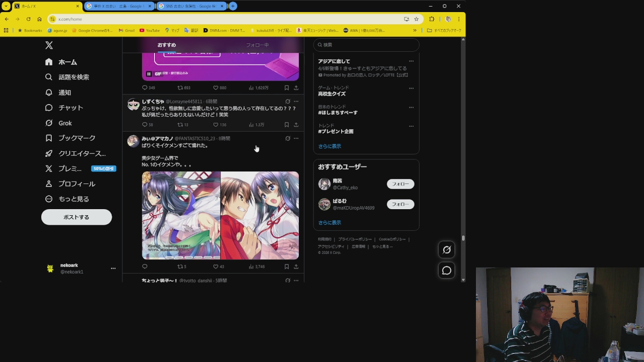The image size is (644, 362).
Task: Open left anime image in post
Action: click(181, 215)
